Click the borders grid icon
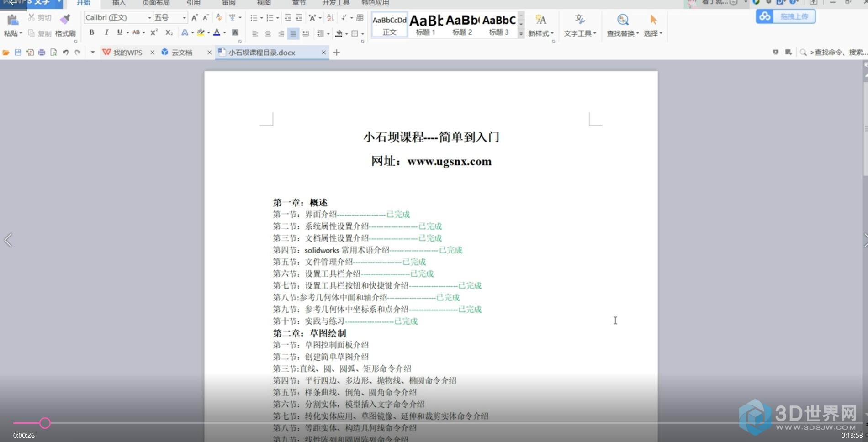 tap(355, 33)
